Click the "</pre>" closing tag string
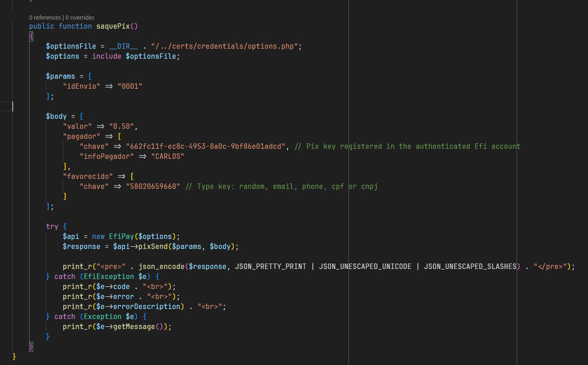Image resolution: width=588 pixels, height=365 pixels. click(550, 267)
